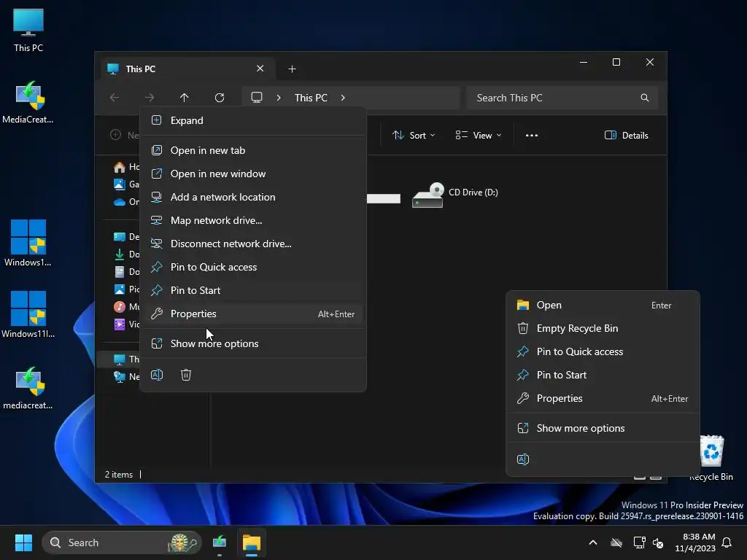Select the Windows11I... desktop icon
This screenshot has width=747, height=560.
pyautogui.click(x=28, y=314)
